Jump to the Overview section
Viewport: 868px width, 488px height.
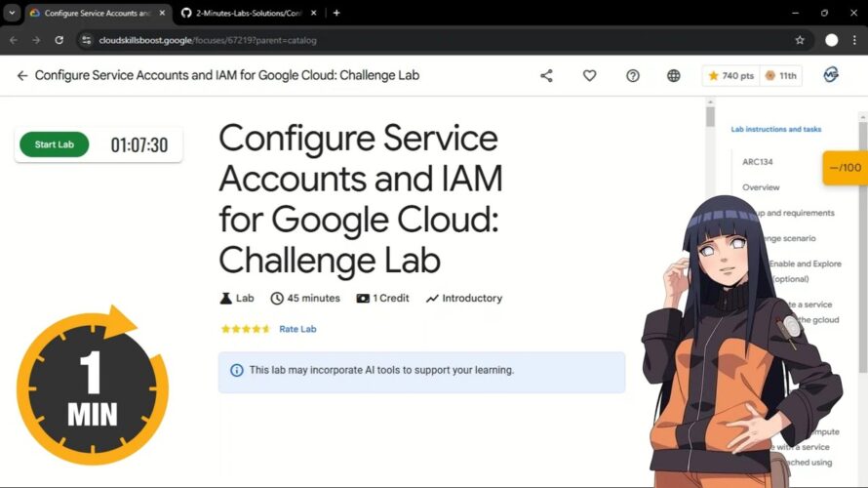click(x=761, y=187)
